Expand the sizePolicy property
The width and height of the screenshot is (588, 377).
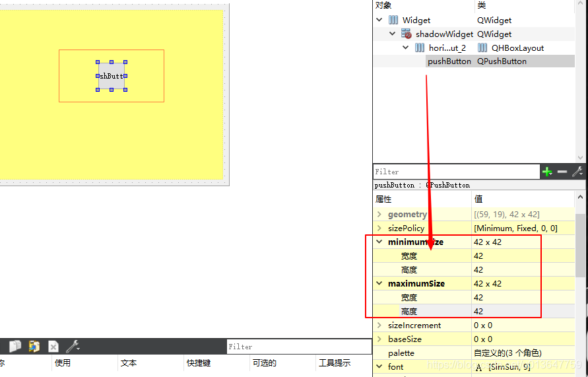[379, 228]
